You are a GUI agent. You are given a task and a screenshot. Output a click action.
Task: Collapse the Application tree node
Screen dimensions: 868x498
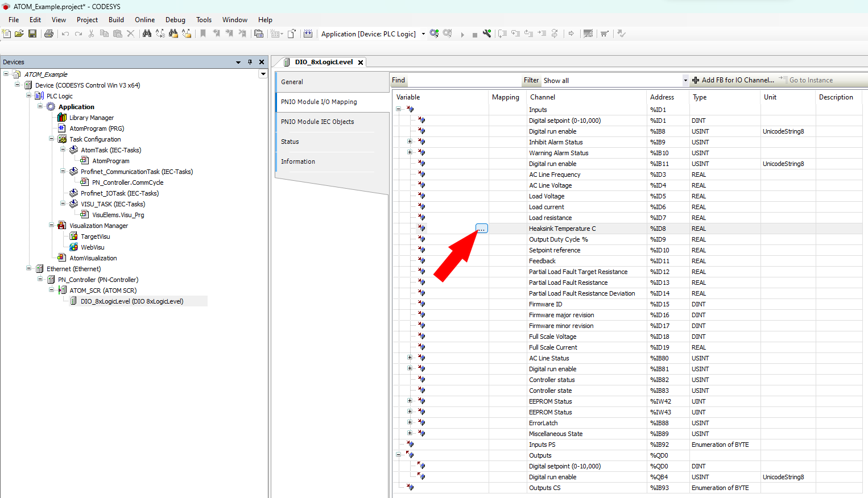tap(40, 106)
